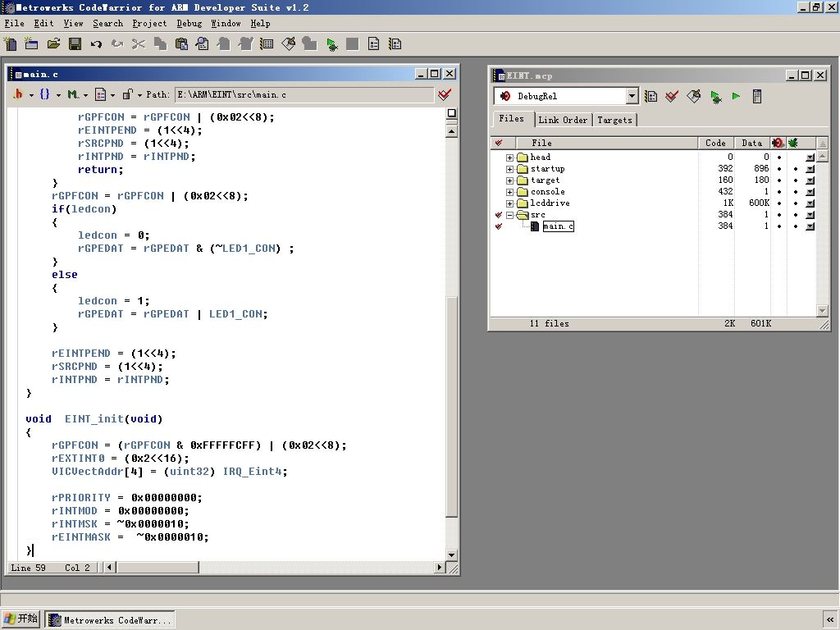The height and width of the screenshot is (630, 840).
Task: Toggle touch checkmark beside src folder
Action: pos(499,215)
